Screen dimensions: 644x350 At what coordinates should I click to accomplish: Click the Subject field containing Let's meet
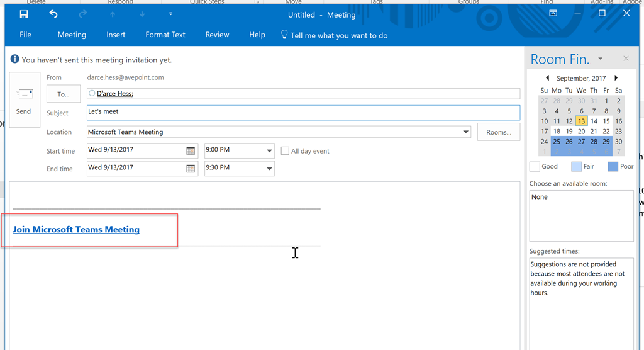pyautogui.click(x=303, y=113)
